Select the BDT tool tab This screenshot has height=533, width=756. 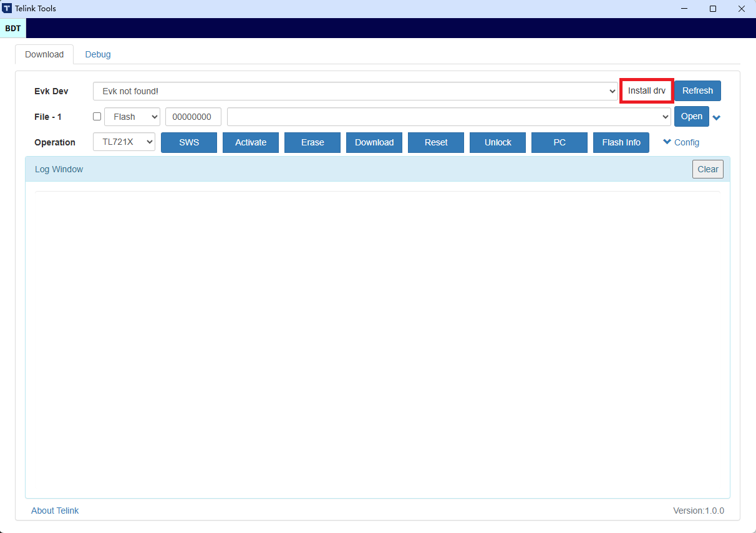pos(13,28)
